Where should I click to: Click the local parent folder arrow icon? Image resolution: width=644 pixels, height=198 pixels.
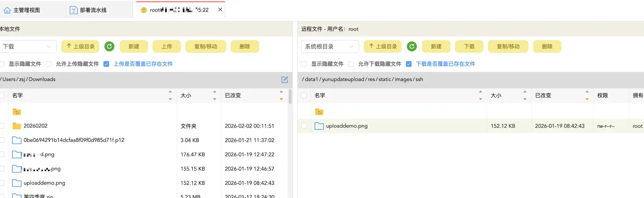(x=17, y=112)
